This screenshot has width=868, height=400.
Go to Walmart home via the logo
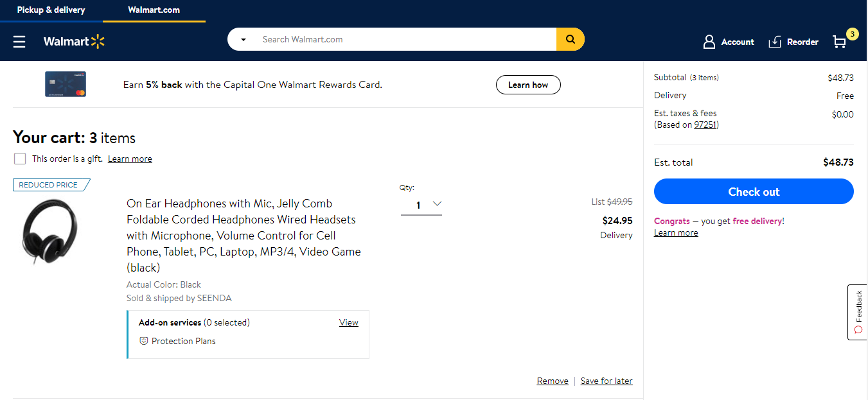pos(74,42)
